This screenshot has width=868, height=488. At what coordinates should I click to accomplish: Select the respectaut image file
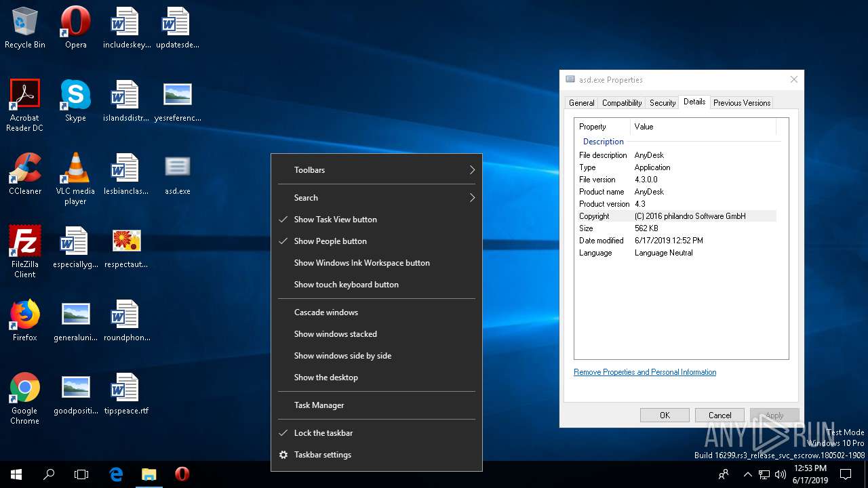coord(126,247)
